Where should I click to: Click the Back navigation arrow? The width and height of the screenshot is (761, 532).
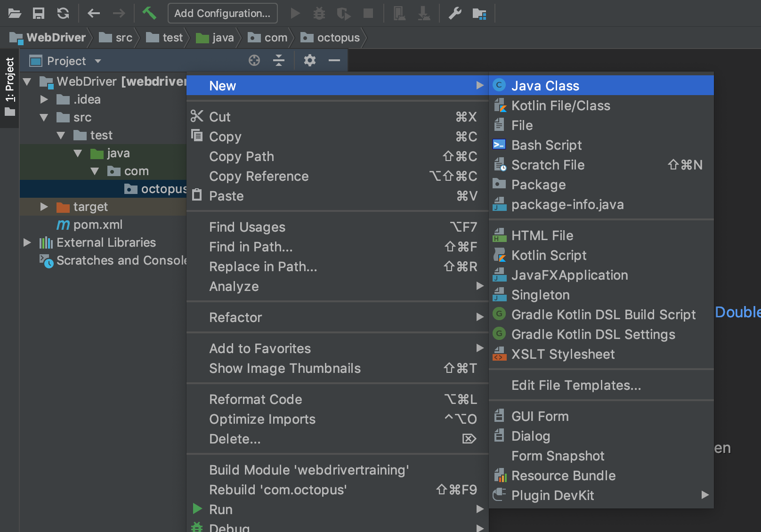[94, 13]
